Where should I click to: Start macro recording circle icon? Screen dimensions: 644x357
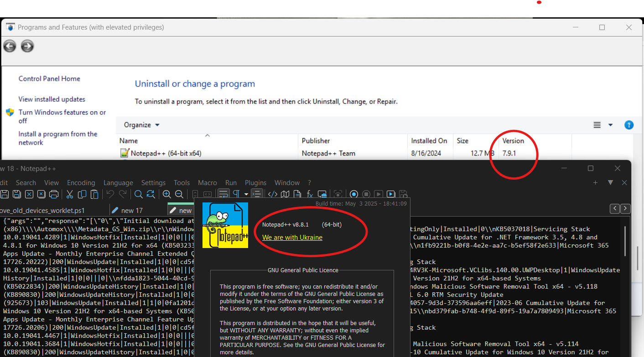[353, 194]
